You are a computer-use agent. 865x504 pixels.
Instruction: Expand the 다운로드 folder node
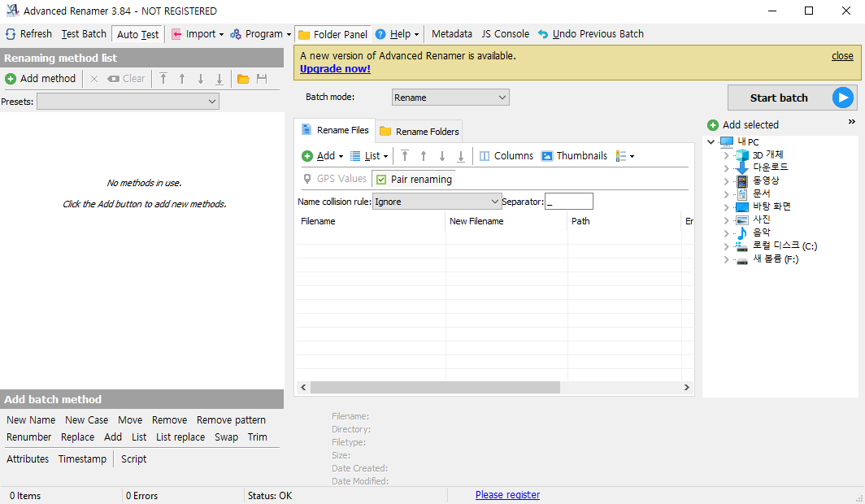[727, 167]
